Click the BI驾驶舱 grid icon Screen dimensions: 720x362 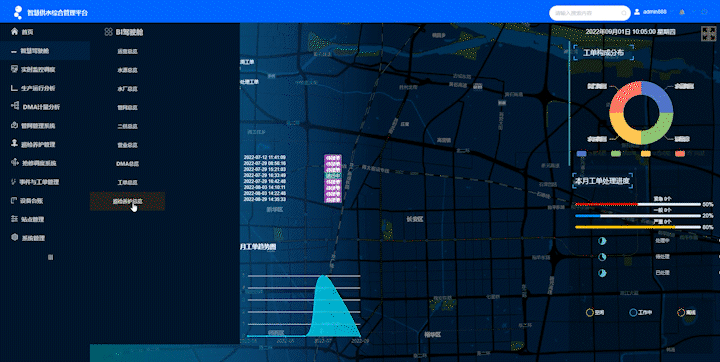[108, 32]
